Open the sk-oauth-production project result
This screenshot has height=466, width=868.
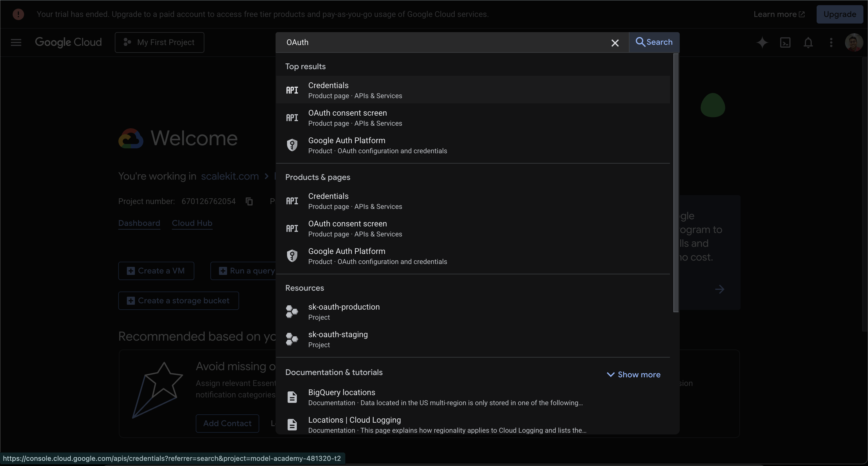[x=343, y=311]
